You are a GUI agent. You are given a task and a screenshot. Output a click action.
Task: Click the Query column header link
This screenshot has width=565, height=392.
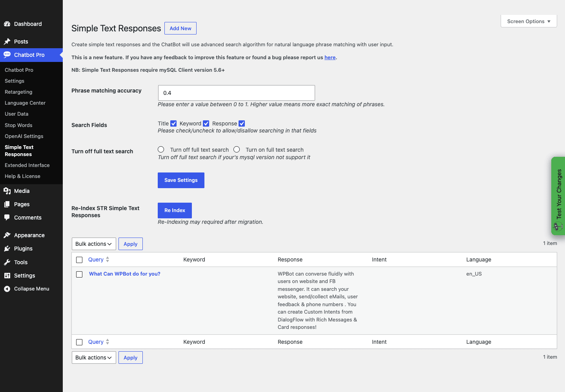coord(96,260)
